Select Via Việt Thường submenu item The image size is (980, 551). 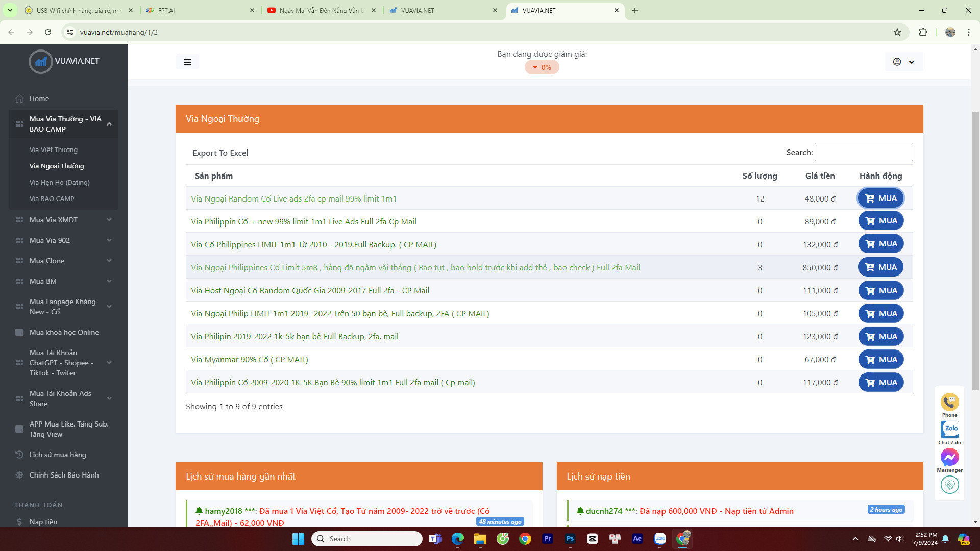pos(54,149)
